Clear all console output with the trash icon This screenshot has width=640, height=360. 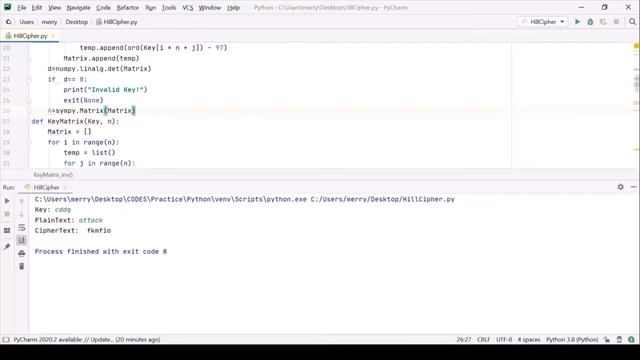[22, 267]
